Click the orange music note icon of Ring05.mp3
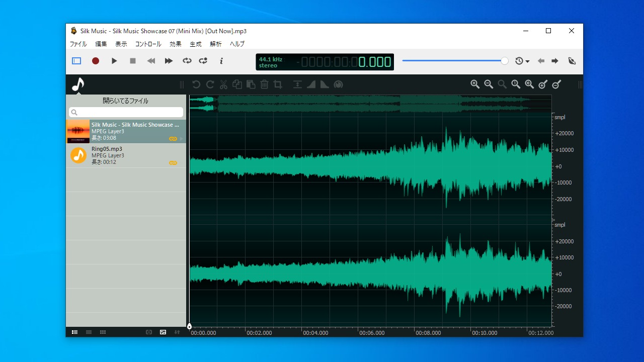This screenshot has width=644, height=362. point(78,155)
